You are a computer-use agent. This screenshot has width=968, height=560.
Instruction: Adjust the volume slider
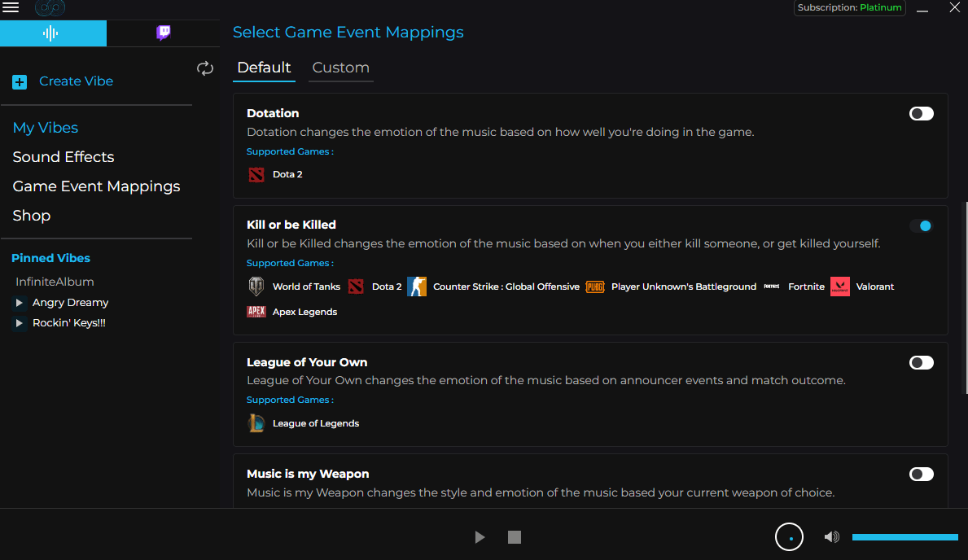click(905, 537)
